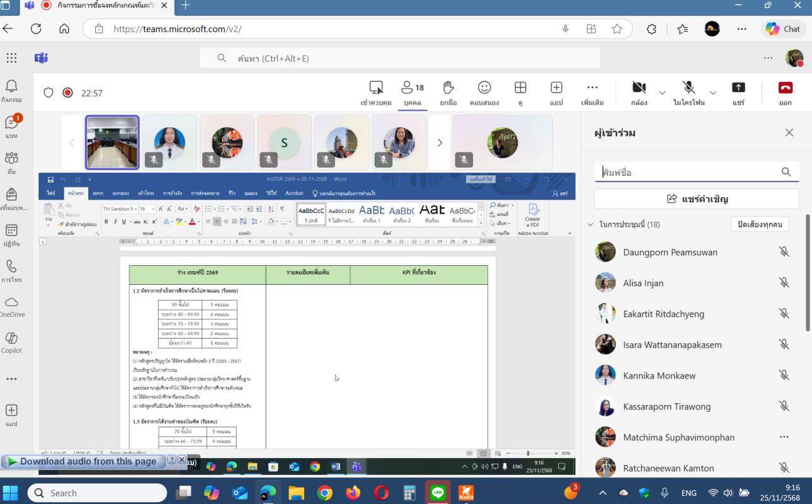Show next participant video thumbnails
Viewport: 812px width, 504px height.
(440, 143)
